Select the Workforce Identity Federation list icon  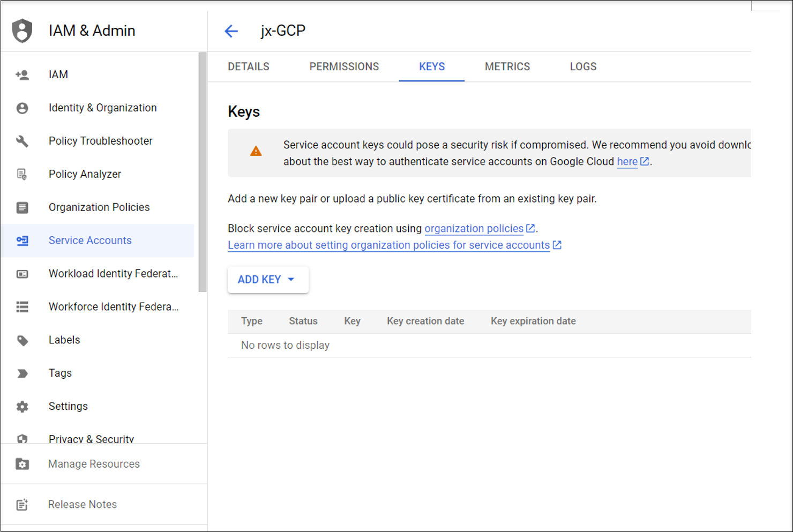click(x=22, y=307)
